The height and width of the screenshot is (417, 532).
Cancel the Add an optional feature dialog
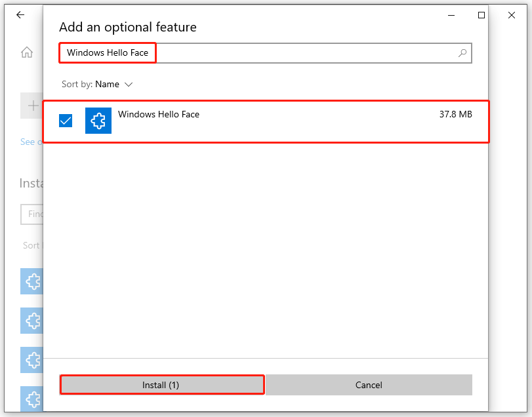tap(369, 385)
